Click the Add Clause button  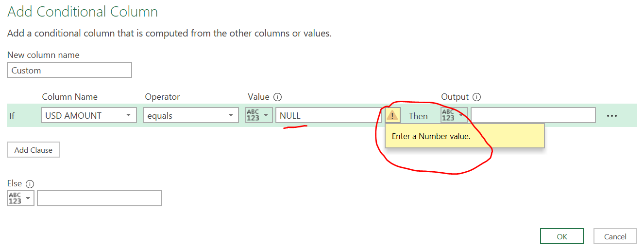pyautogui.click(x=33, y=150)
